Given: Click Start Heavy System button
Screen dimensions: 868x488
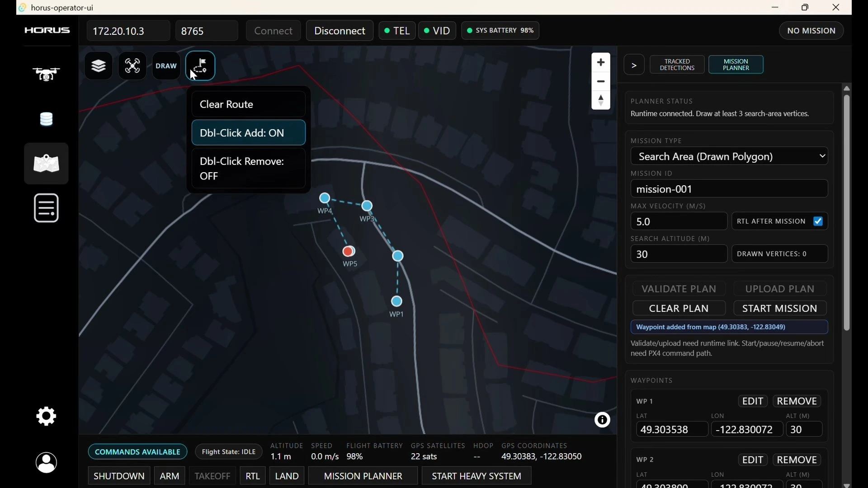Looking at the screenshot, I should 476,476.
